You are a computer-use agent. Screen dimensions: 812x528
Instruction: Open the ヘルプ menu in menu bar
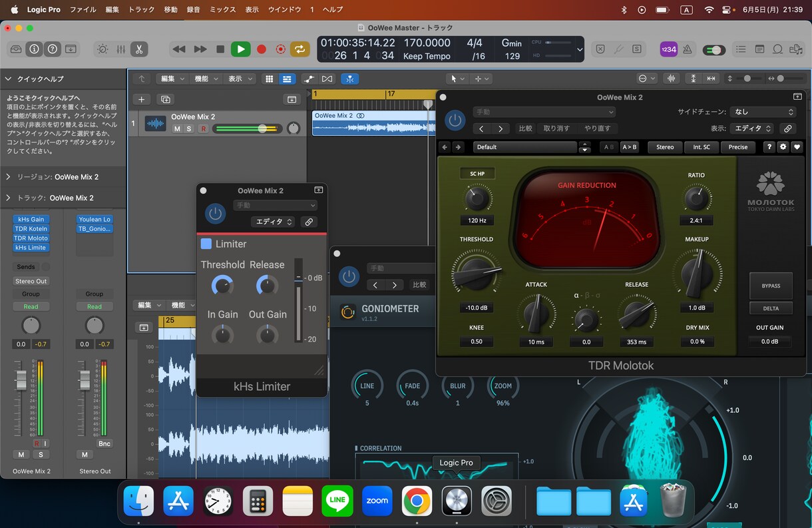(332, 9)
